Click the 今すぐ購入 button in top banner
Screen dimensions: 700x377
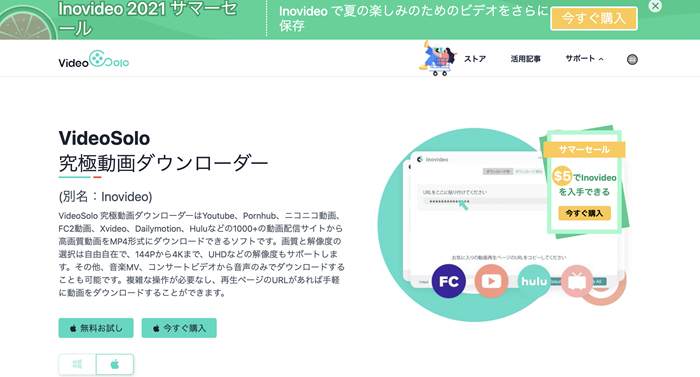click(x=594, y=19)
